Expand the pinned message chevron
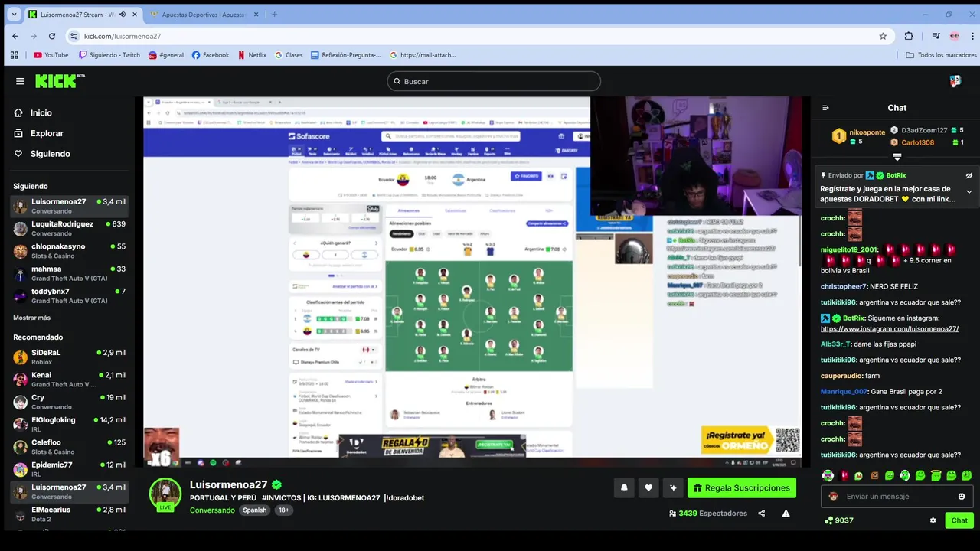 (969, 192)
